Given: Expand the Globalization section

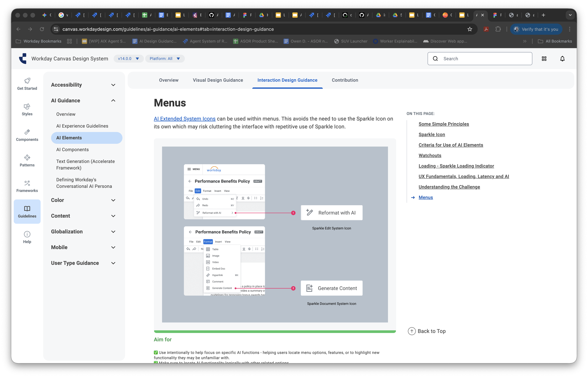Looking at the screenshot, I should 83,232.
